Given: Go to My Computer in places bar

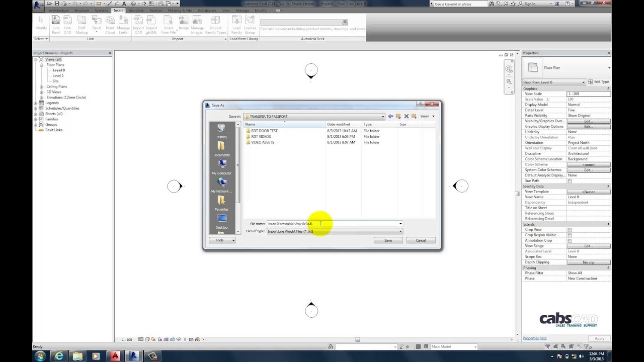Looking at the screenshot, I should [221, 167].
